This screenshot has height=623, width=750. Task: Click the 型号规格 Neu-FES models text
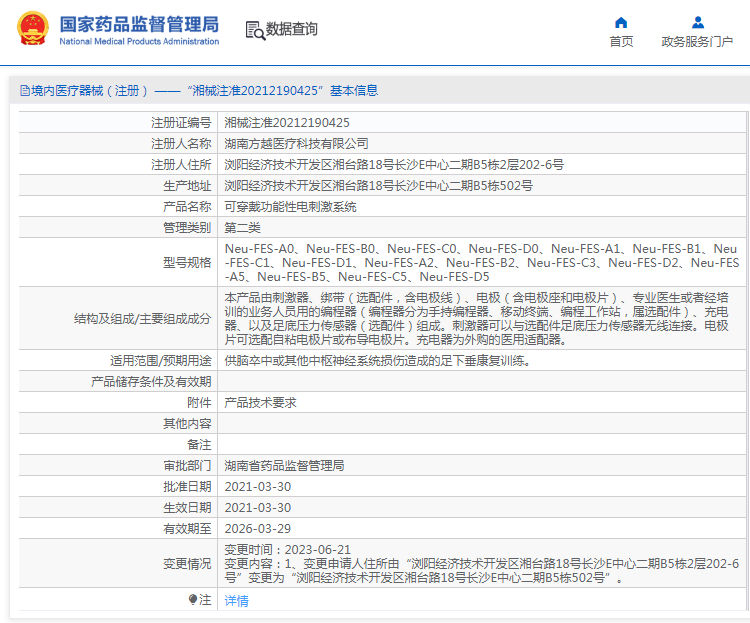tap(482, 263)
